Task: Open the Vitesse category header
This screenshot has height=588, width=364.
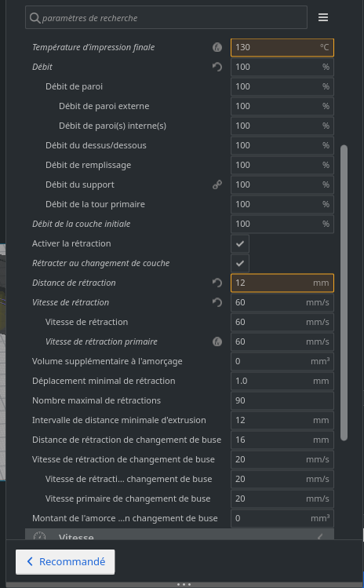Action: [x=179, y=535]
